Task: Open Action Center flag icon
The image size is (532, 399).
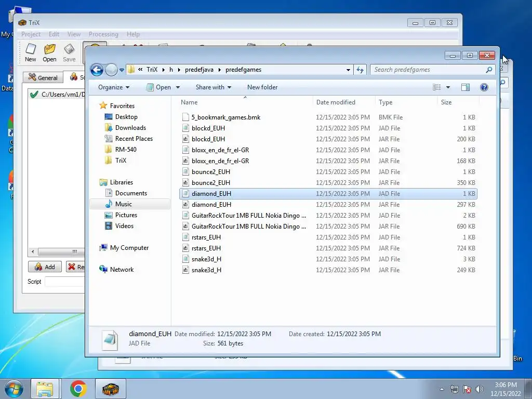Action: point(467,389)
